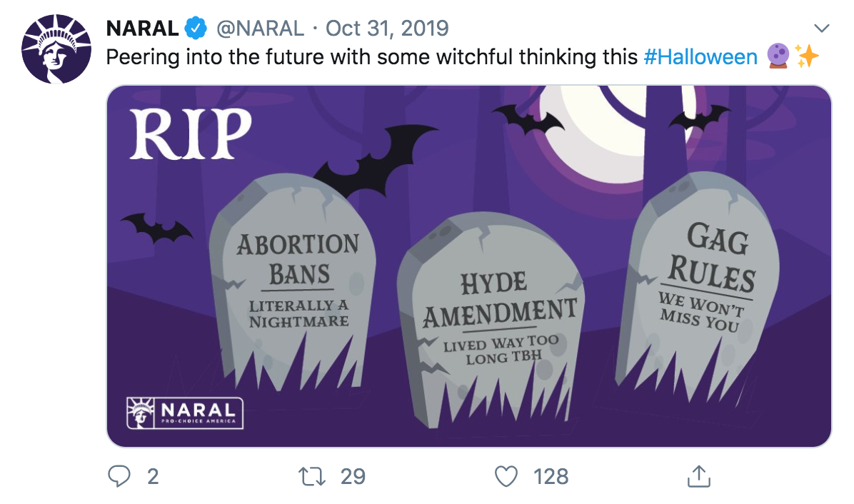Like the tweet with heart icon
854x504 pixels.
click(506, 477)
